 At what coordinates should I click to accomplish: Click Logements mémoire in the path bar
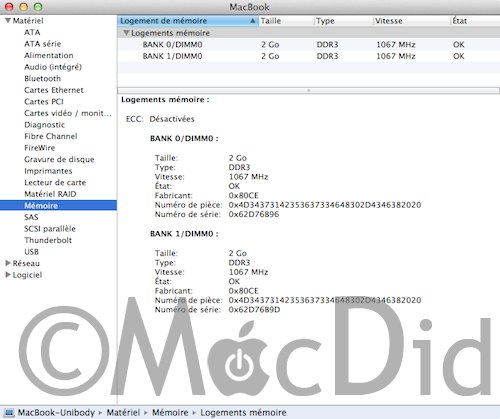point(243,413)
